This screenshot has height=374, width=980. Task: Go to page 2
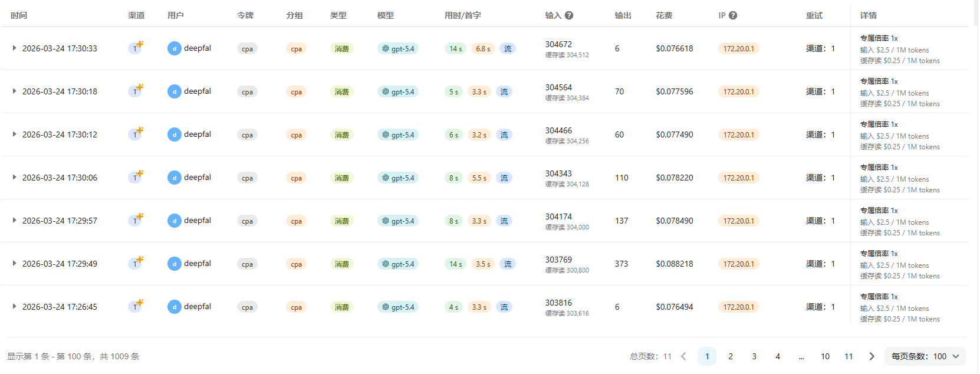[731, 356]
